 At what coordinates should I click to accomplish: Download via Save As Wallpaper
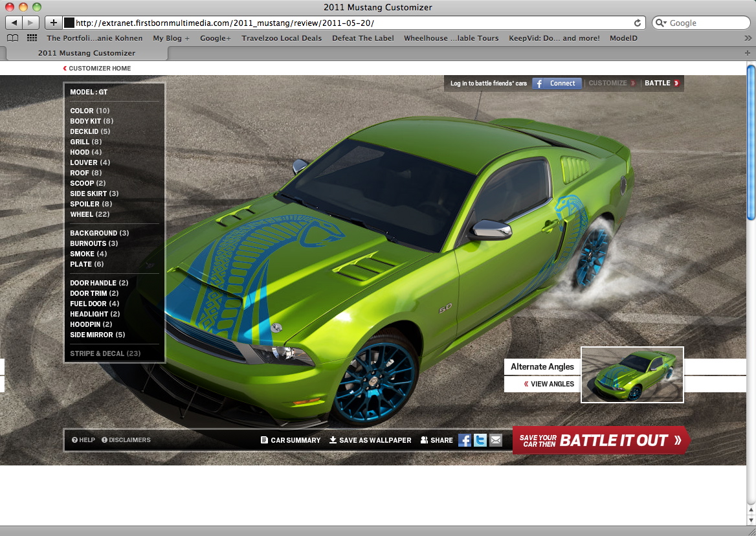[x=370, y=440]
